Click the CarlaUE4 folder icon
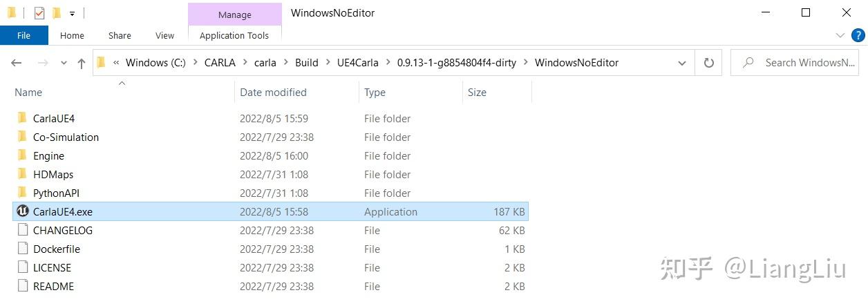This screenshot has height=306, width=868. (21, 118)
